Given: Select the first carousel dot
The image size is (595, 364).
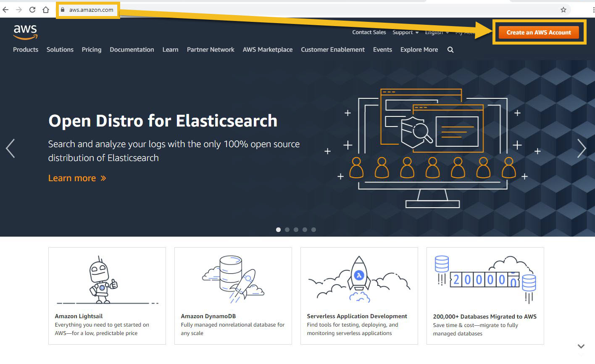Looking at the screenshot, I should pos(278,229).
